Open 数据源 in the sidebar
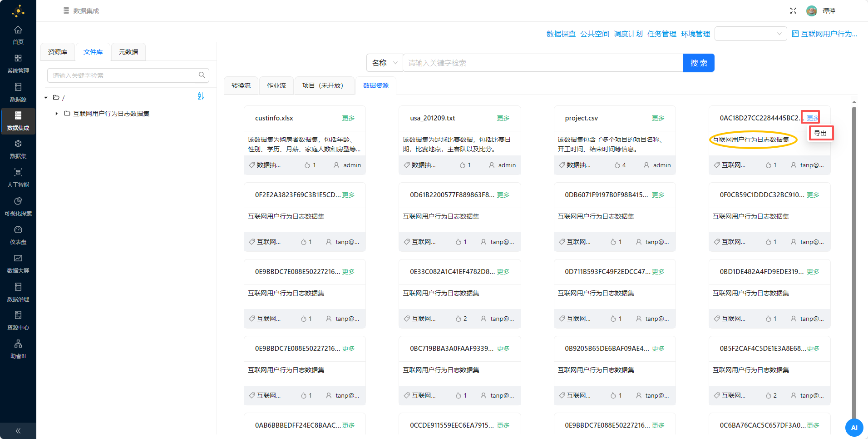868x439 pixels. (18, 92)
